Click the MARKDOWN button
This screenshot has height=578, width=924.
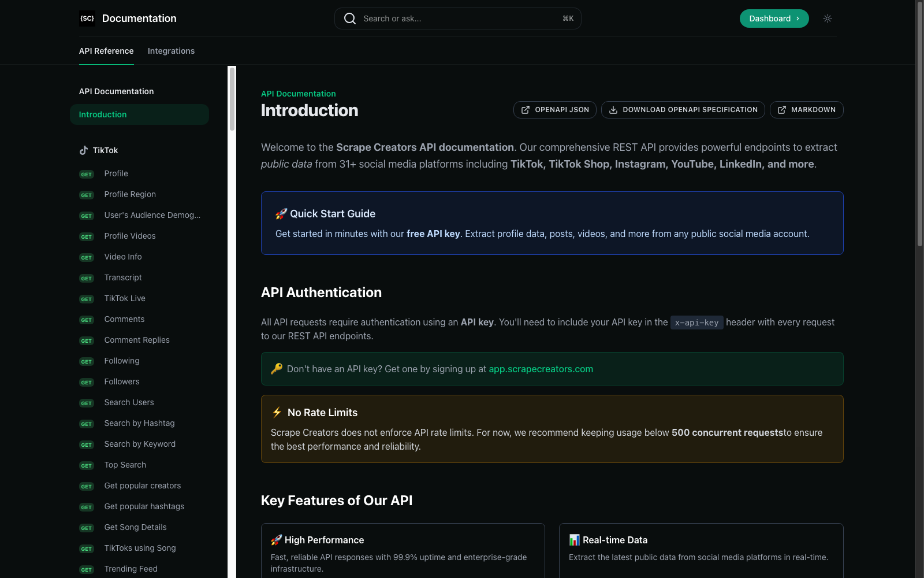click(806, 110)
